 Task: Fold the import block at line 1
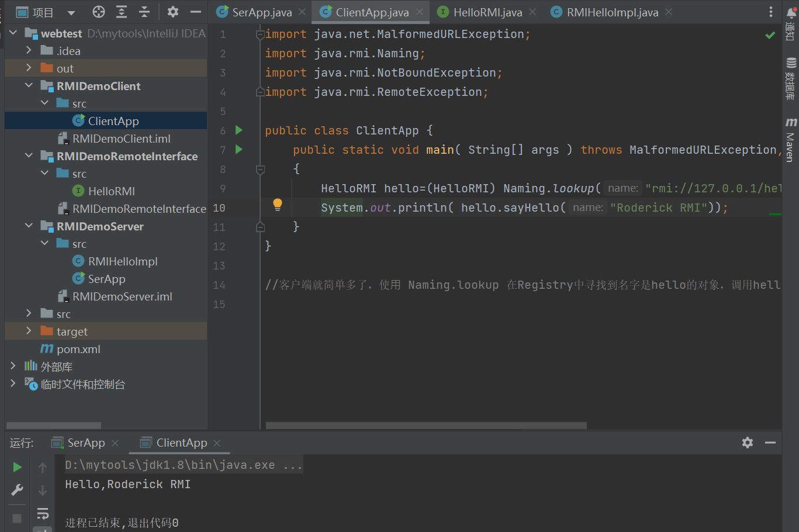coord(260,34)
